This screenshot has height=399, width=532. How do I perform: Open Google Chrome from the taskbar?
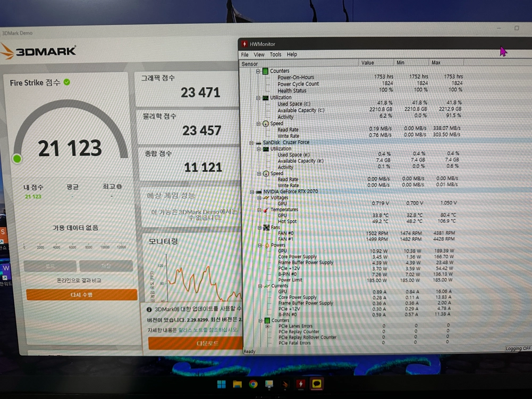coord(253,384)
